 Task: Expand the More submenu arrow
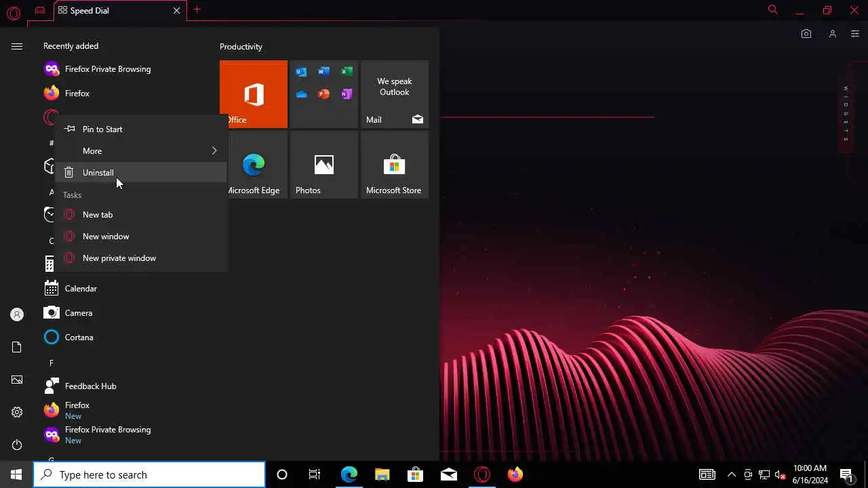214,151
